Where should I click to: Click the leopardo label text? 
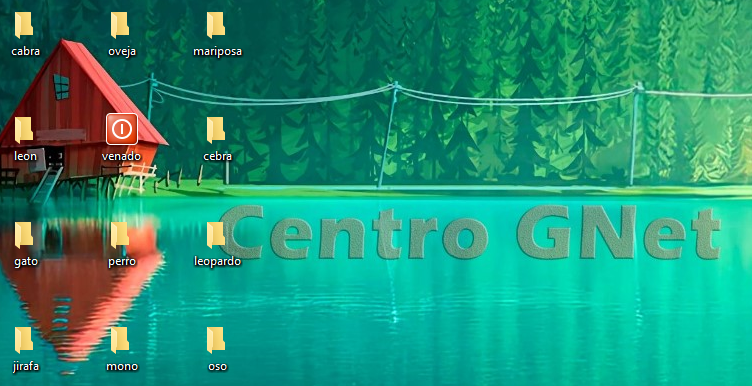[x=217, y=262]
